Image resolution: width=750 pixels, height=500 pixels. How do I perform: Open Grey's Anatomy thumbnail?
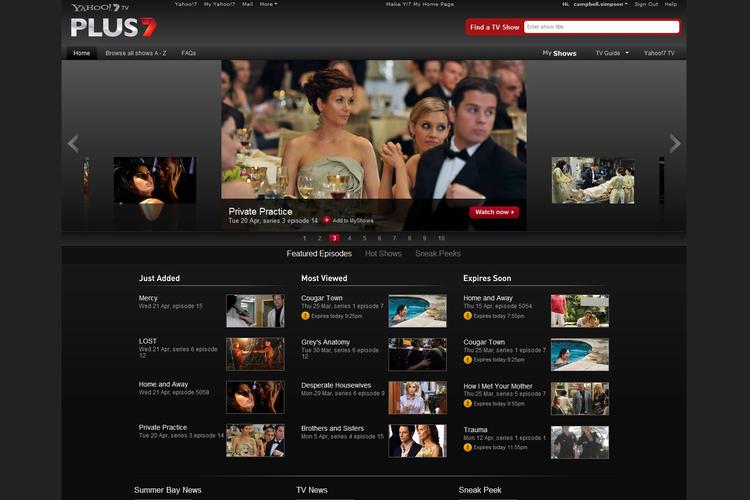(x=417, y=355)
